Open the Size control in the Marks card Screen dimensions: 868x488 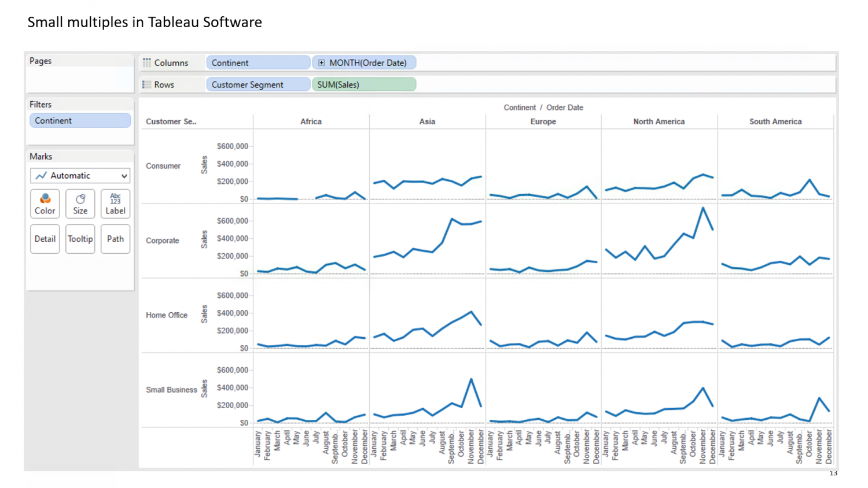click(80, 204)
